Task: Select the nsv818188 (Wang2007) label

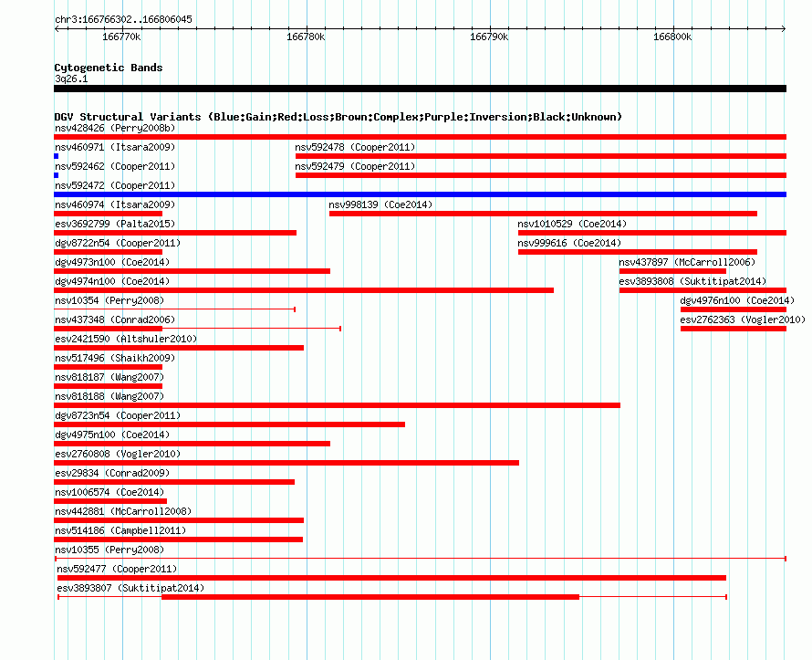Action: point(109,396)
